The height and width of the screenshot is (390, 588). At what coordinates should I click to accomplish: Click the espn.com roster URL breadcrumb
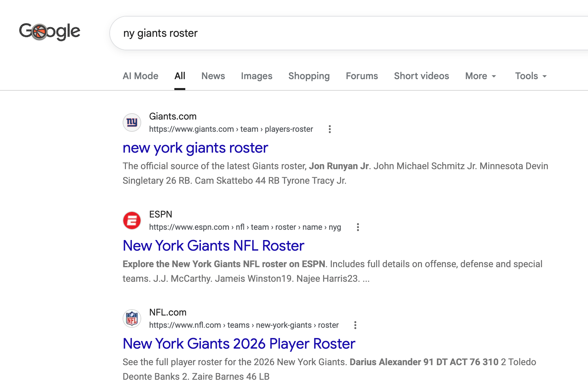click(245, 227)
